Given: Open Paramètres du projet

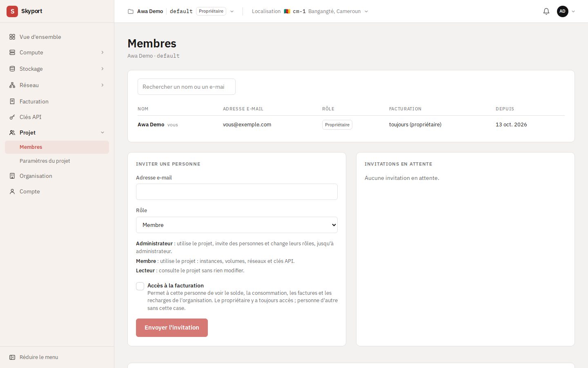Looking at the screenshot, I should click(x=57, y=161).
